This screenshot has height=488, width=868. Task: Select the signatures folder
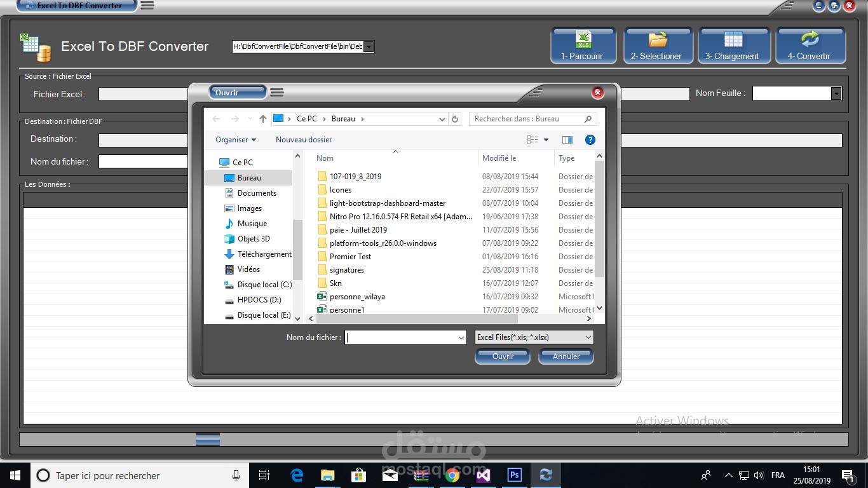coord(346,270)
